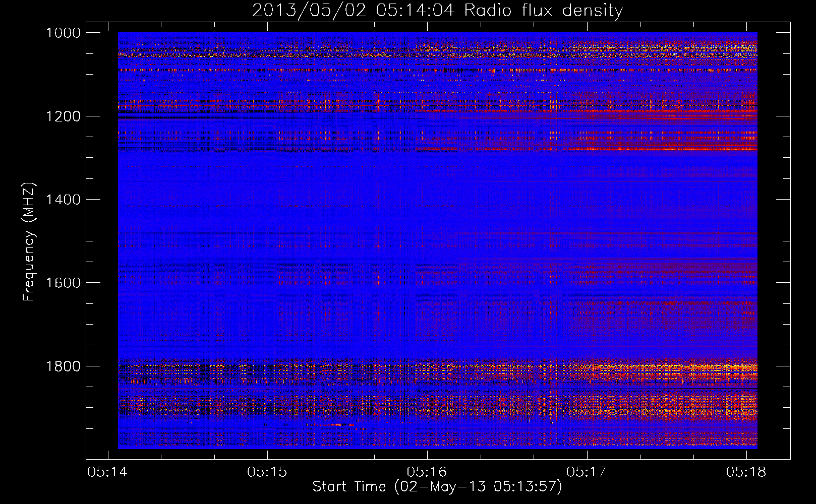Click the 'Frequency (MHZ)' axis label
The height and width of the screenshot is (504, 816).
tap(29, 242)
